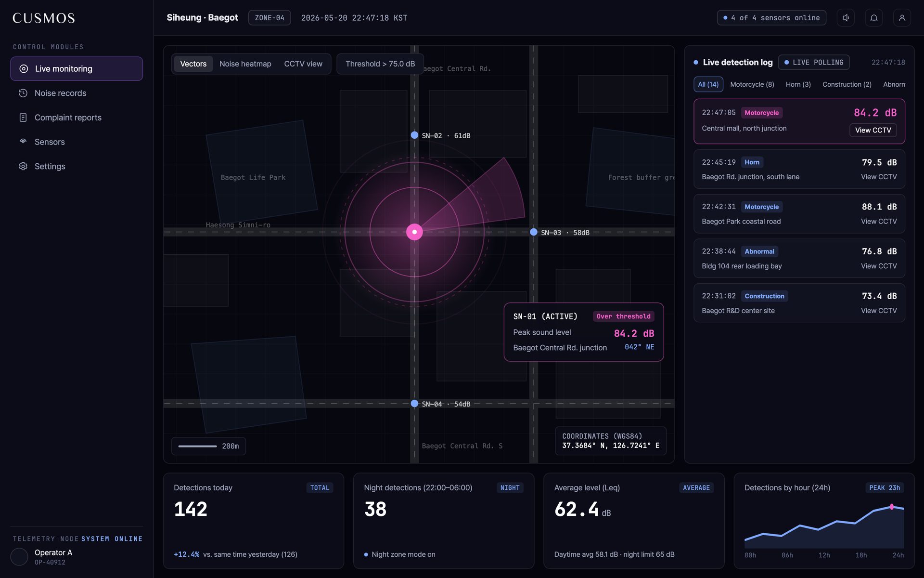924x578 pixels.
Task: View CCTV for 76.8 dB abnormal event
Action: pyautogui.click(x=879, y=266)
